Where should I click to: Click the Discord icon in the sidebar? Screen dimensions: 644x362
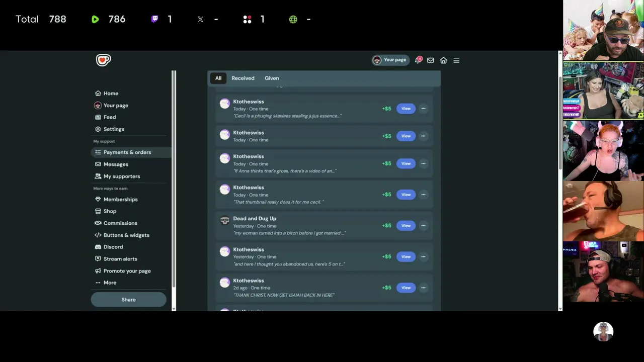[x=98, y=247]
